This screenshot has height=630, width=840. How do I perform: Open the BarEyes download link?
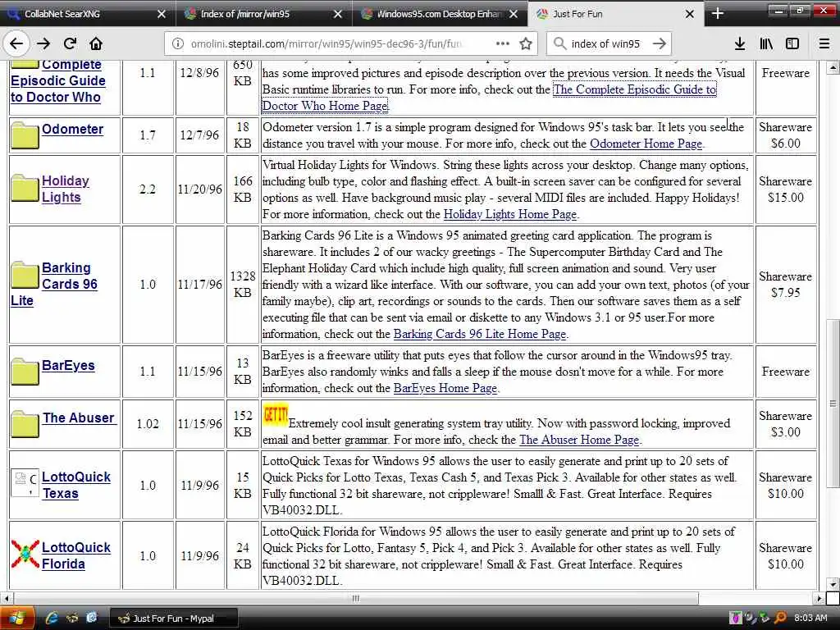[68, 365]
